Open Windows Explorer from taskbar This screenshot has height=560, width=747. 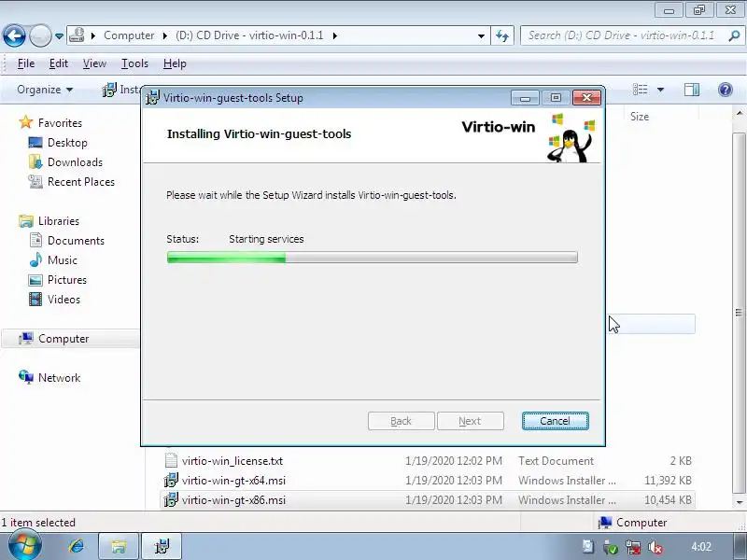[119, 546]
